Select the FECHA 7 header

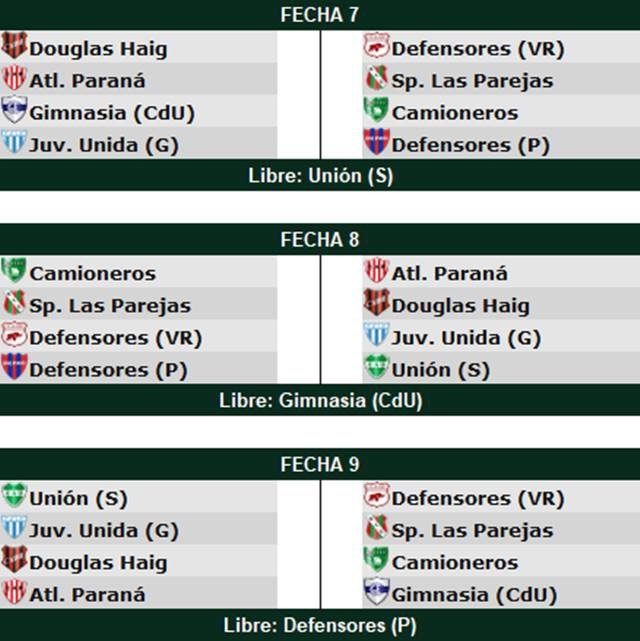tap(320, 14)
